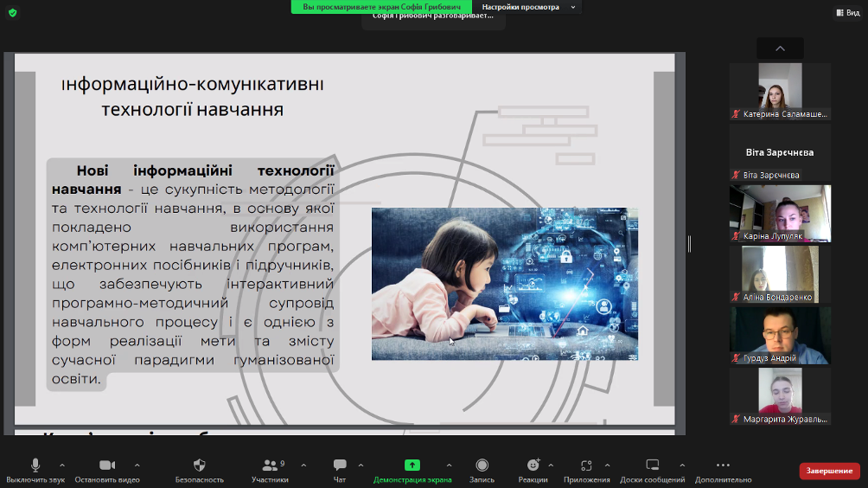Open the Apps (Приложения) icon
Image resolution: width=868 pixels, height=488 pixels.
(586, 466)
